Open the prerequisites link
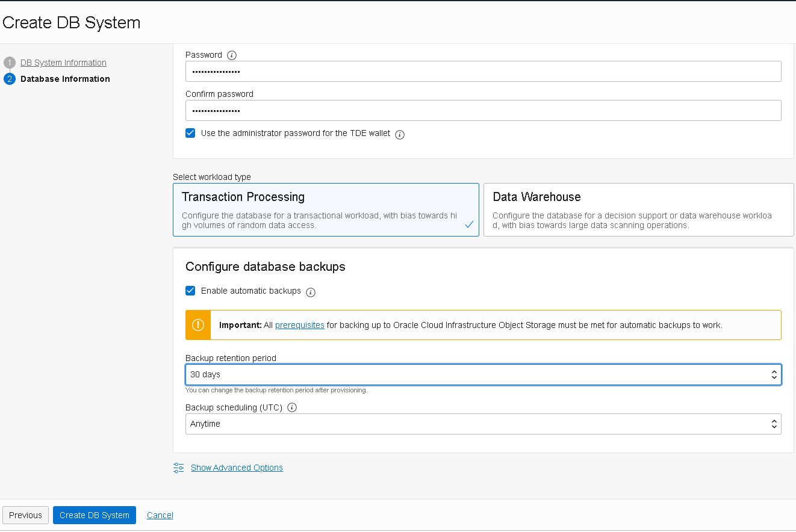Viewport: 796px width, 532px height. (x=299, y=325)
